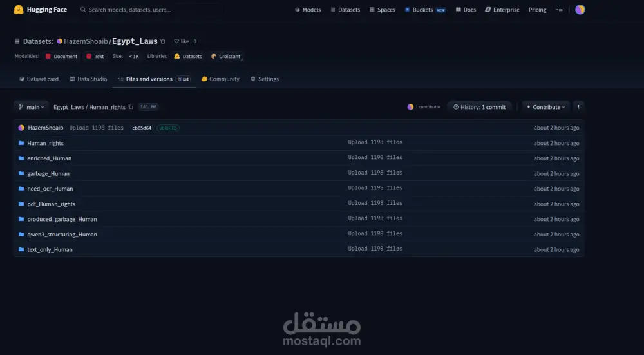Click HazemShoaib in the commit row
644x355 pixels.
[x=46, y=128]
